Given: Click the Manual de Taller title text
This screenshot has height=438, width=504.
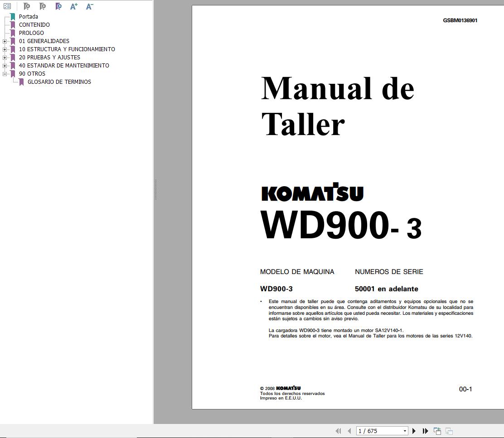Looking at the screenshot, I should click(x=338, y=106).
